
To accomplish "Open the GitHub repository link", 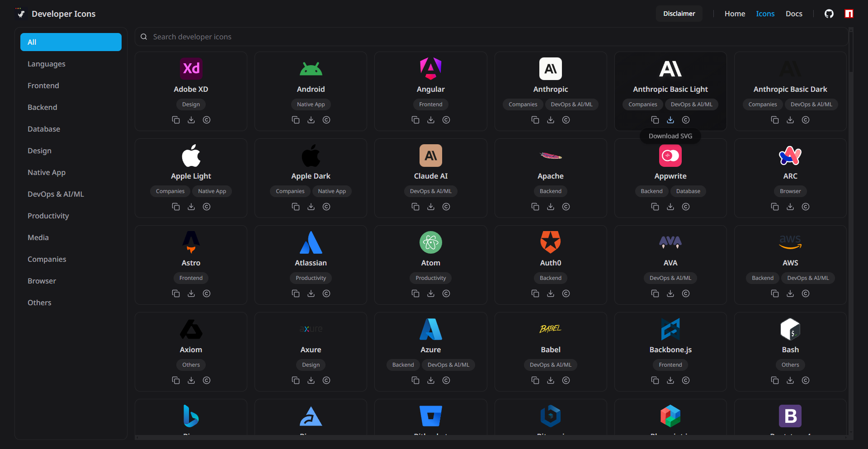I will (829, 14).
